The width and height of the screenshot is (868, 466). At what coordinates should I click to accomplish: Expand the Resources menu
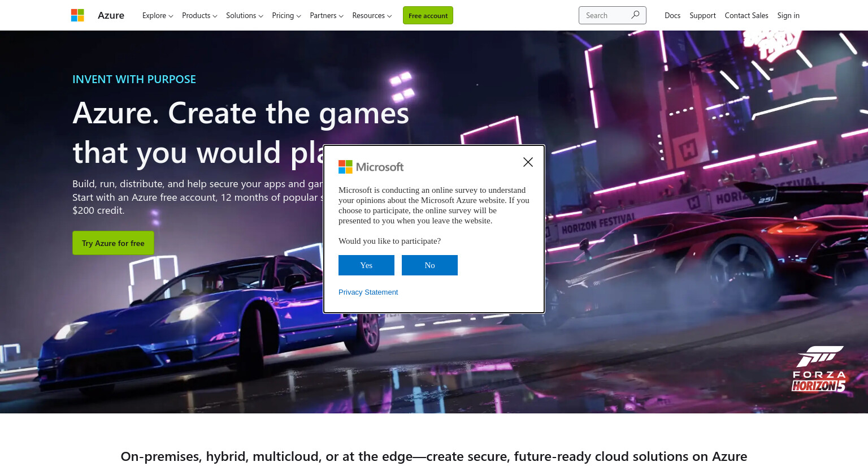coord(372,15)
